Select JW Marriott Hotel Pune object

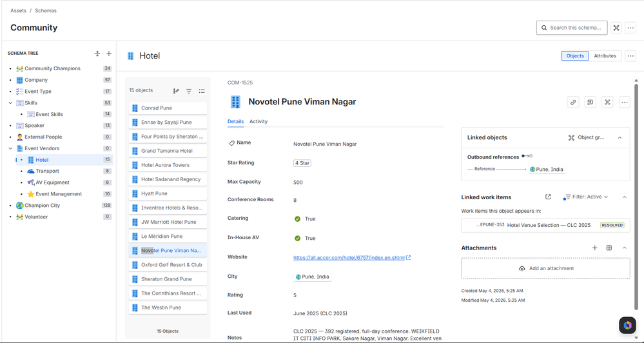pyautogui.click(x=168, y=222)
